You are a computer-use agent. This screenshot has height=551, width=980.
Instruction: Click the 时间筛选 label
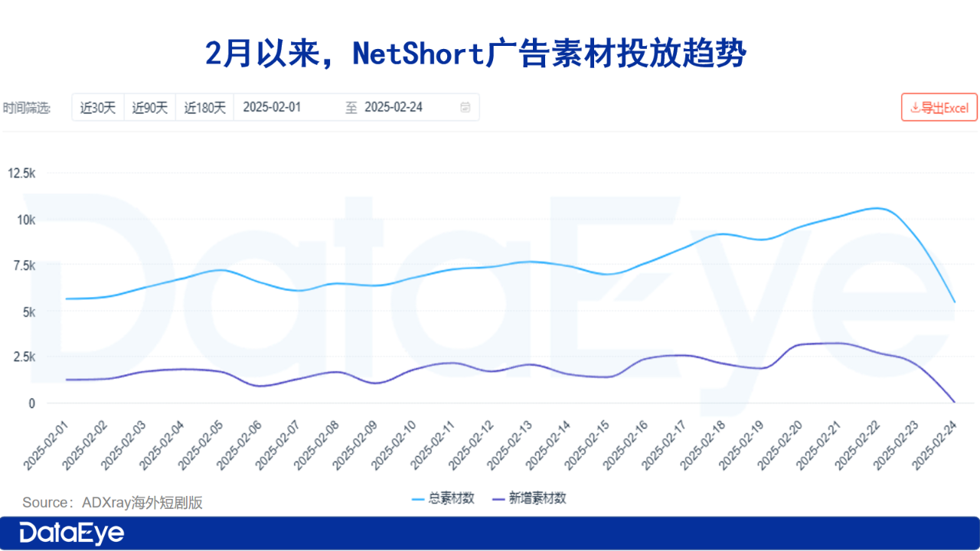coord(27,108)
